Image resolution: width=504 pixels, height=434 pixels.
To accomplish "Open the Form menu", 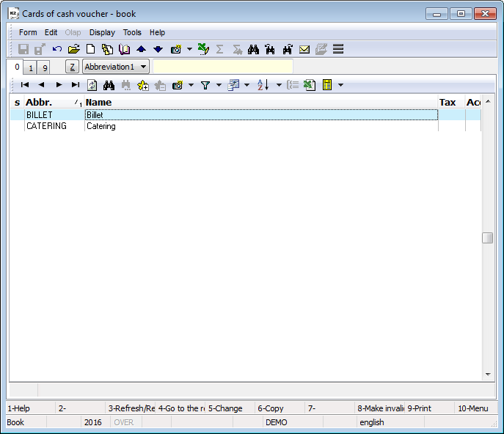I will click(28, 32).
